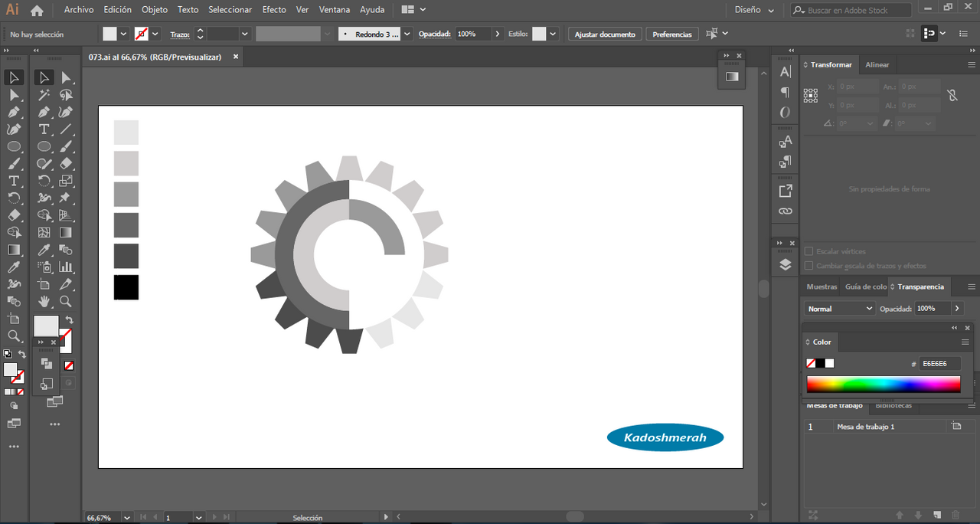Screen dimensions: 980x524
Task: Expand Opacidad slider arrow in Transparencia panel
Action: (956, 309)
